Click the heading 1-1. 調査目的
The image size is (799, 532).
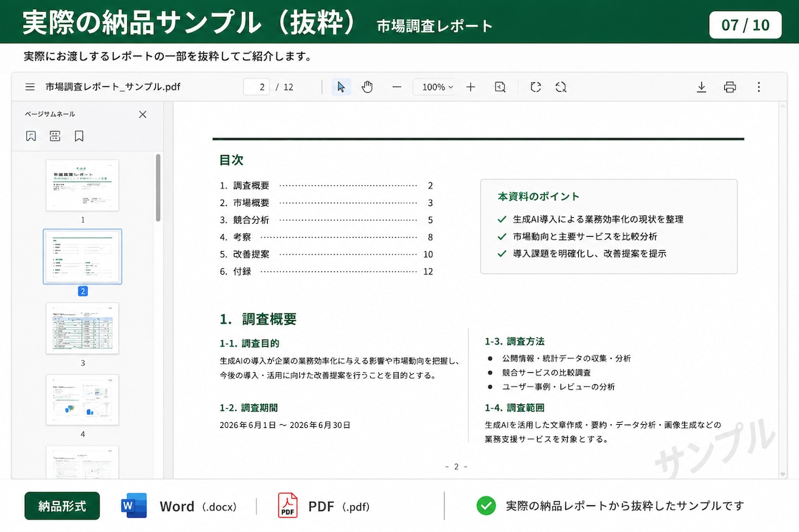pyautogui.click(x=250, y=343)
